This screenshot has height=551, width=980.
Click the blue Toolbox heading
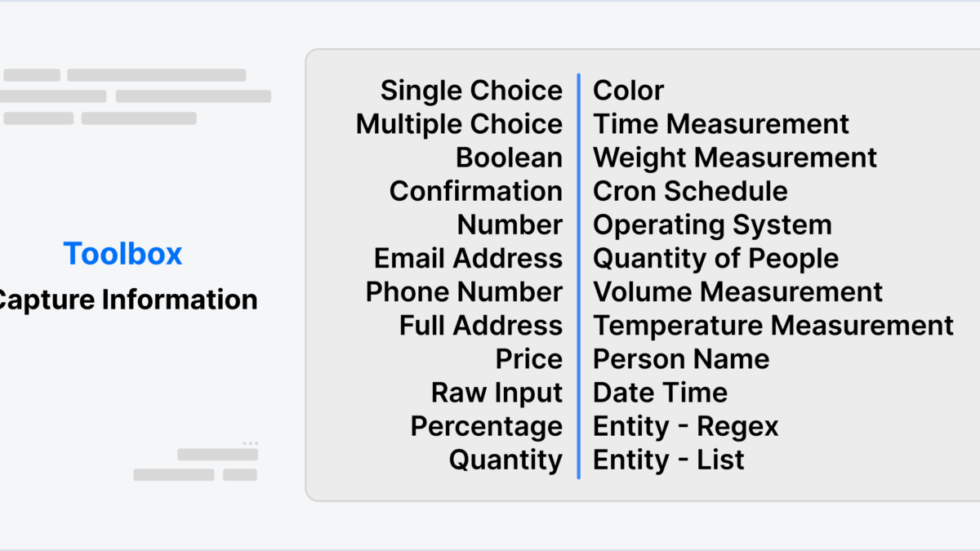[x=122, y=254]
